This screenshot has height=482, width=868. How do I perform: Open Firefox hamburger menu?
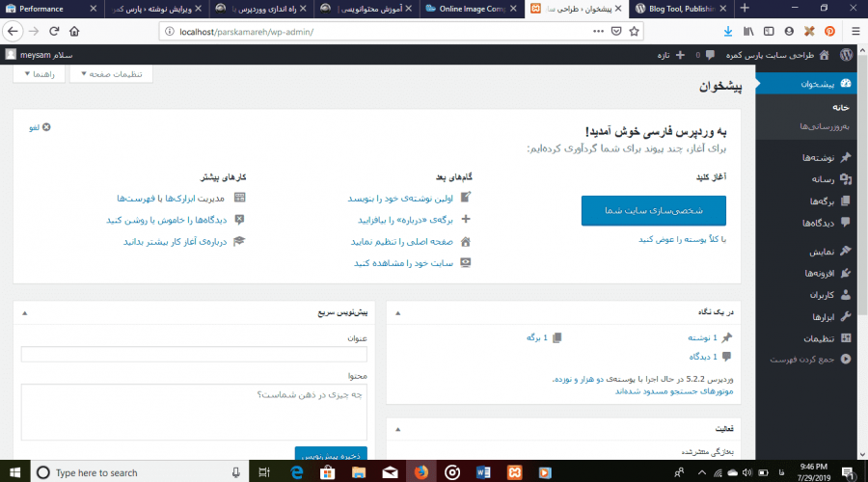[x=855, y=32]
